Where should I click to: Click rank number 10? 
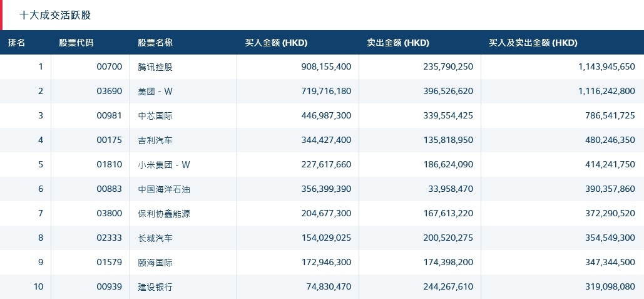click(x=38, y=287)
